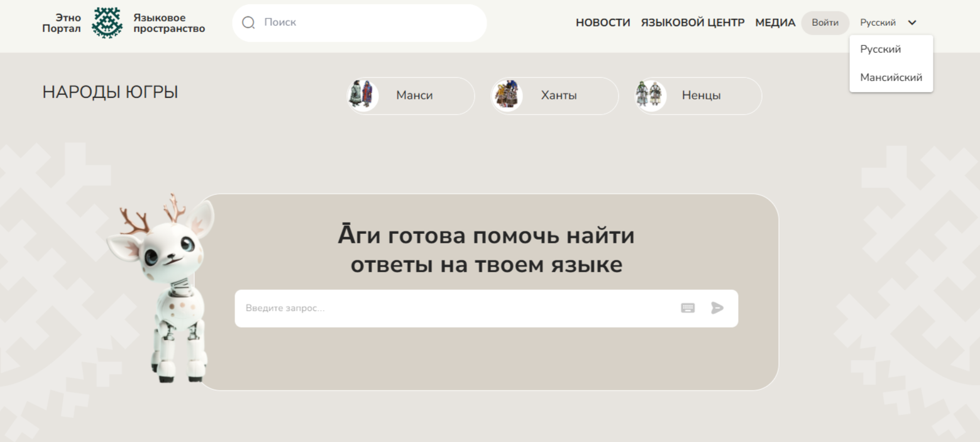Select Русский from the language list
This screenshot has height=442, width=980.
[880, 49]
